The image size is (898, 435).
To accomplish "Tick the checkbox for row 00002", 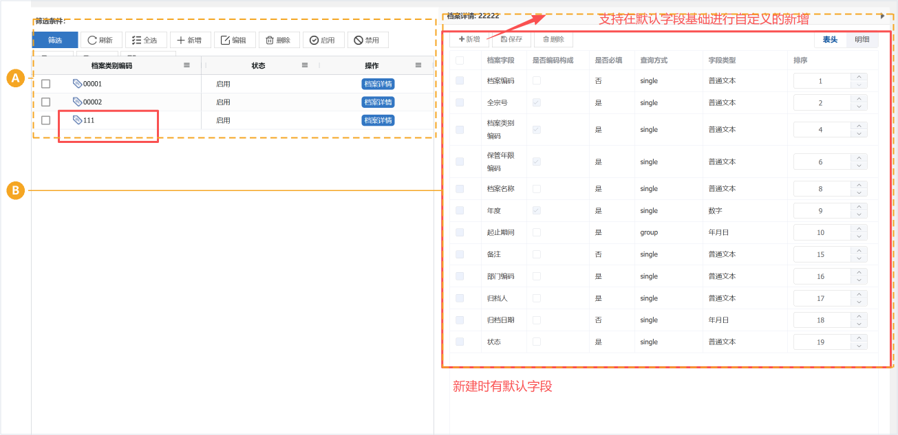I will 46,102.
